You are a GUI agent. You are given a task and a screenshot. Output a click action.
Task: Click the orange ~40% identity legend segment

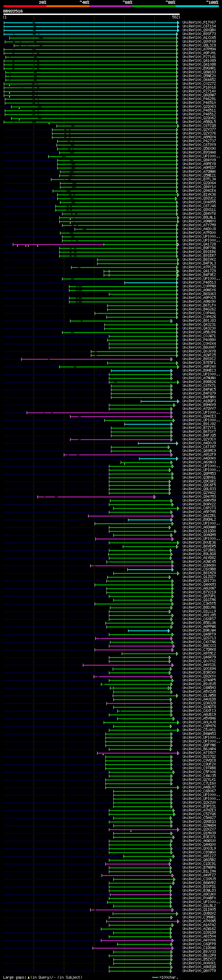pyautogui.click(x=68, y=6)
